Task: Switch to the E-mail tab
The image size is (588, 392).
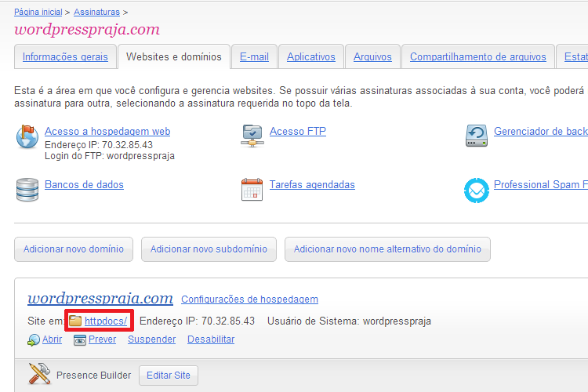Action: click(254, 56)
